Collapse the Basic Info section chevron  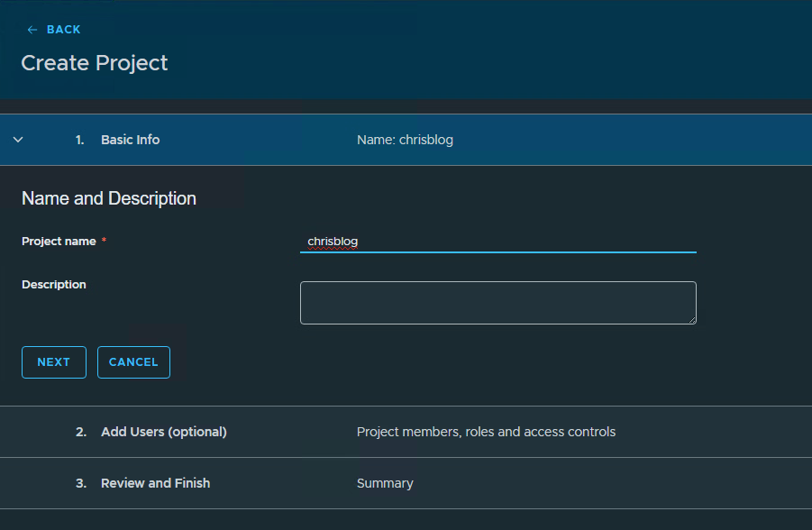pos(18,140)
